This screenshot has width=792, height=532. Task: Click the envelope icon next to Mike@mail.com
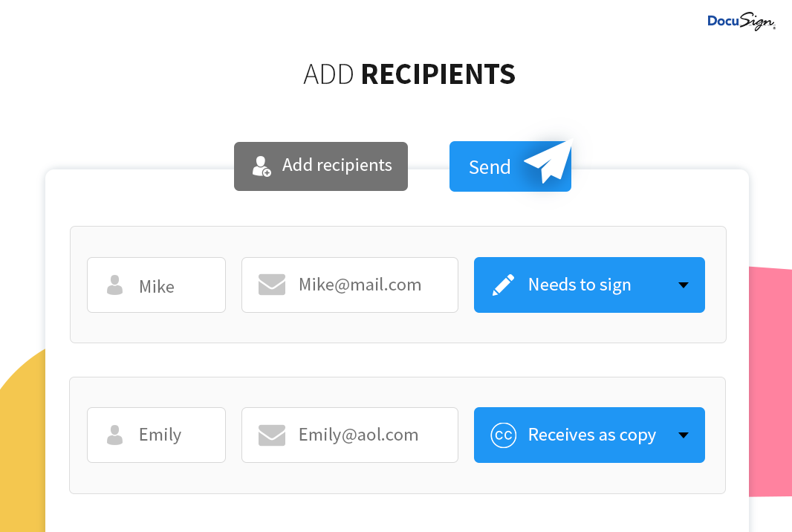tap(272, 285)
